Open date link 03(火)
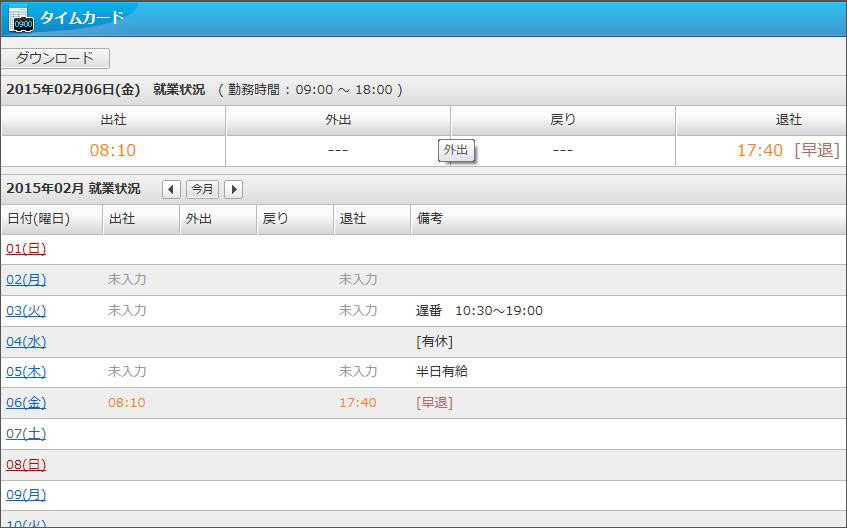847x528 pixels. (26, 311)
